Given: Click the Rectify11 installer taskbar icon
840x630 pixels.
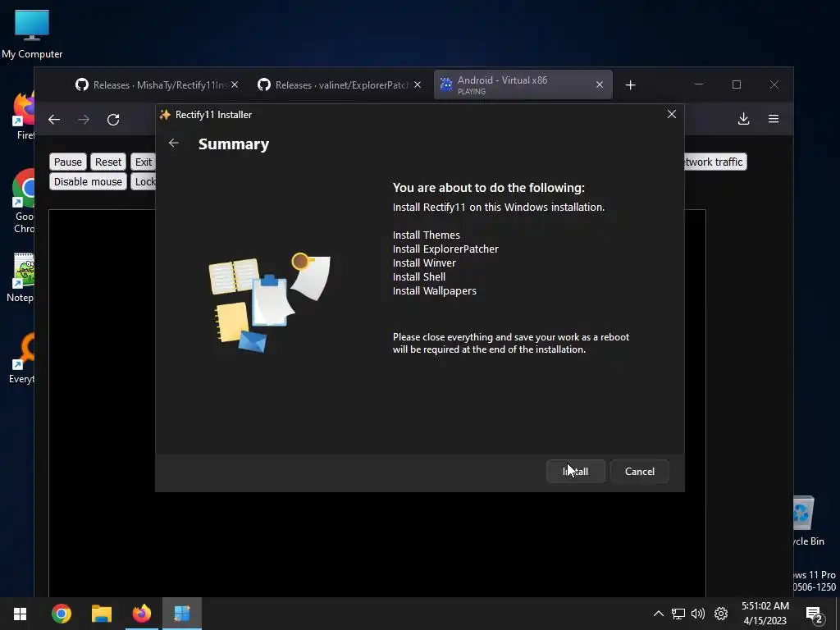Looking at the screenshot, I should 182,614.
